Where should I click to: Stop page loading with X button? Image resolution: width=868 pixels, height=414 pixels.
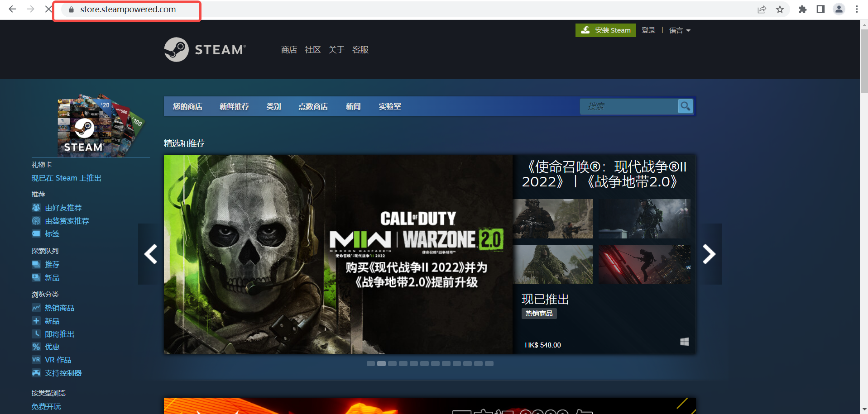click(48, 9)
